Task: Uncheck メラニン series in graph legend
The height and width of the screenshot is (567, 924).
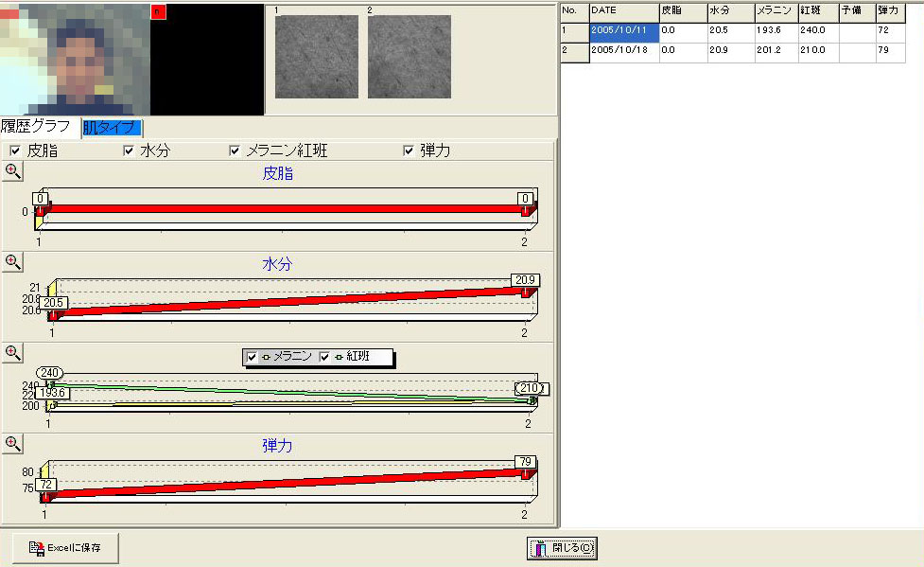Action: coord(252,357)
